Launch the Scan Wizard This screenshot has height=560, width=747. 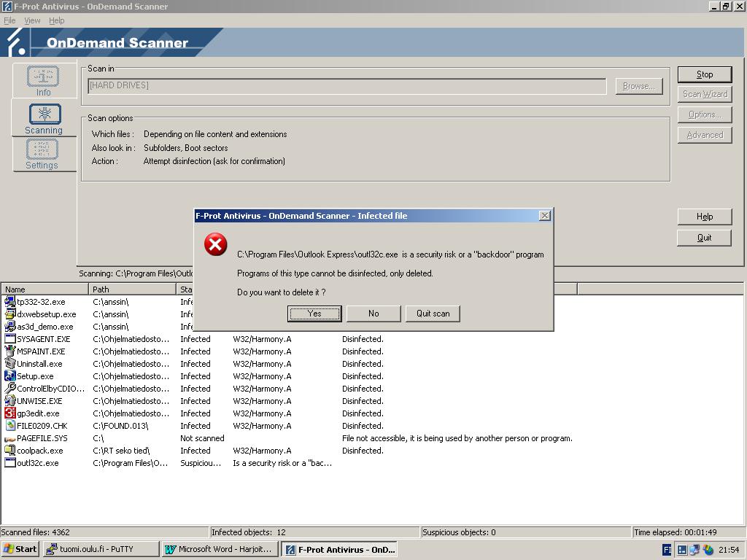tap(705, 94)
